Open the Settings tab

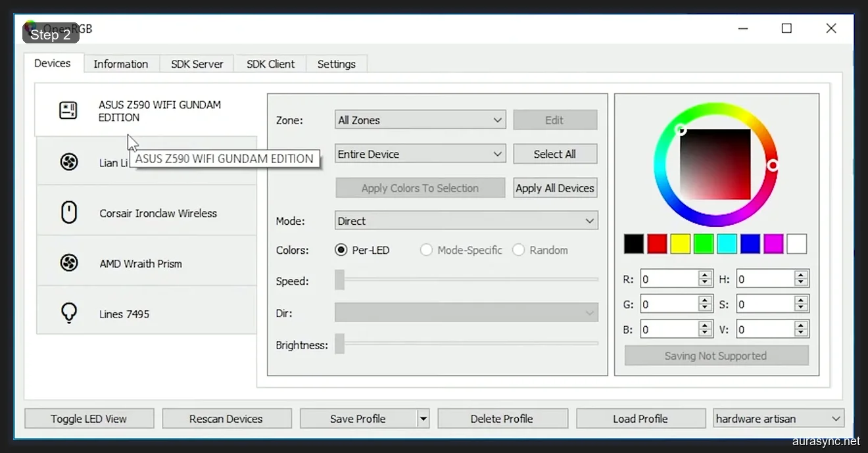[x=337, y=63]
